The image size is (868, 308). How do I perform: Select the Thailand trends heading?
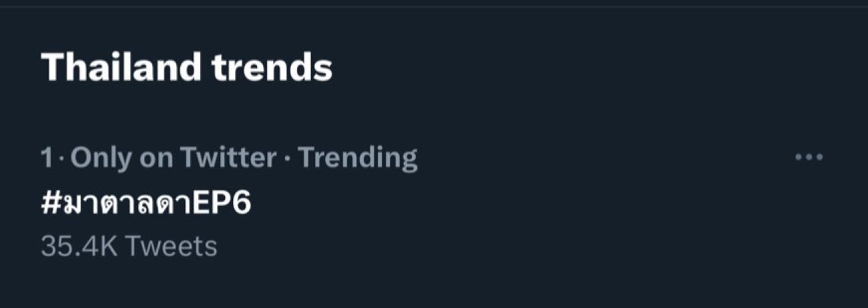click(x=186, y=67)
